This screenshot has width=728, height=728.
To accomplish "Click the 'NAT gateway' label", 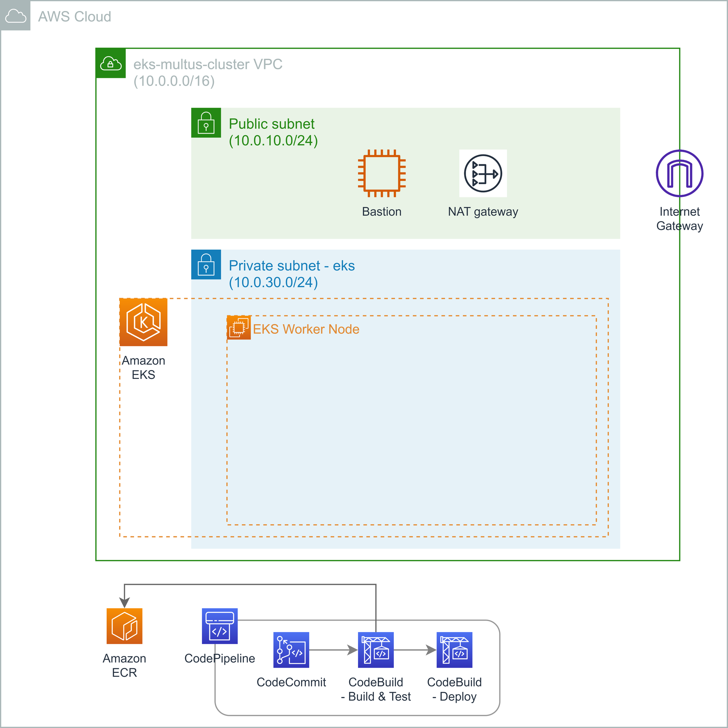I will click(x=483, y=212).
